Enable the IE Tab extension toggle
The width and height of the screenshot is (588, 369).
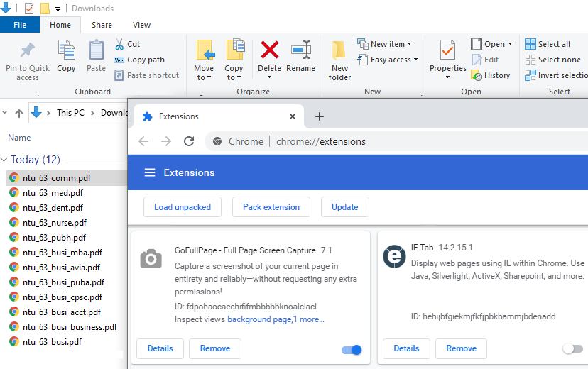(572, 348)
